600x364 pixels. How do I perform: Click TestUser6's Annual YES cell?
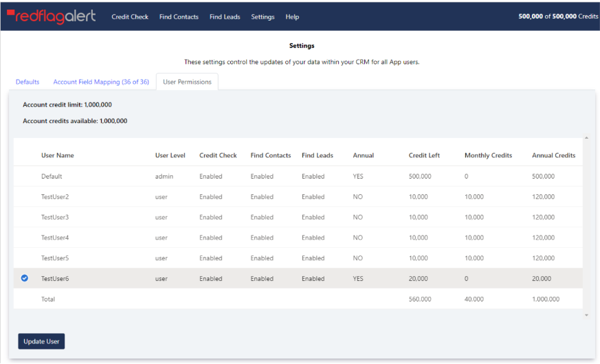[x=358, y=278]
